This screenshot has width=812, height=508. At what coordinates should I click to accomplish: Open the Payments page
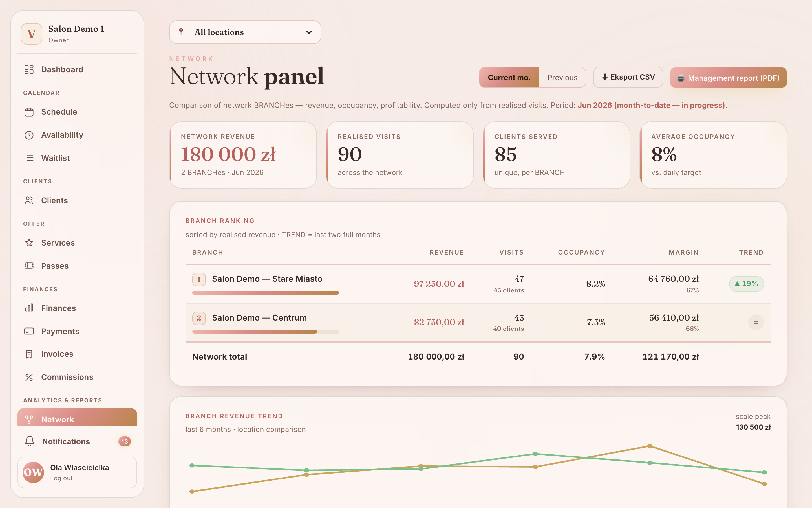(x=77, y=331)
